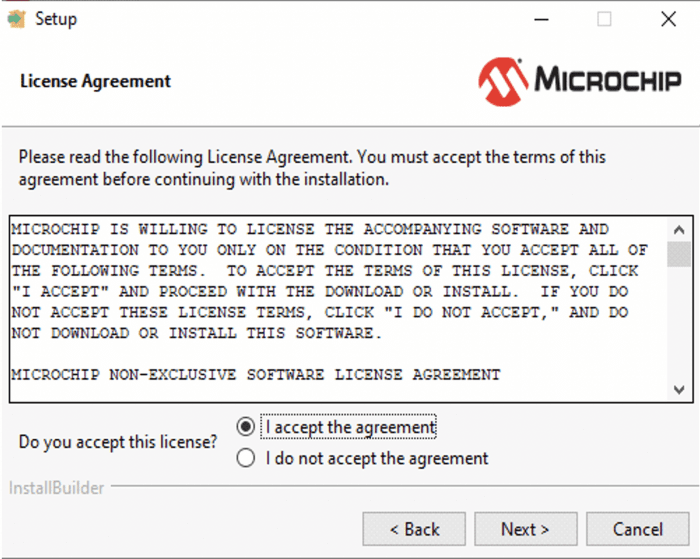Click the Setup installer icon in title bar
This screenshot has height=559, width=700.
(16, 19)
